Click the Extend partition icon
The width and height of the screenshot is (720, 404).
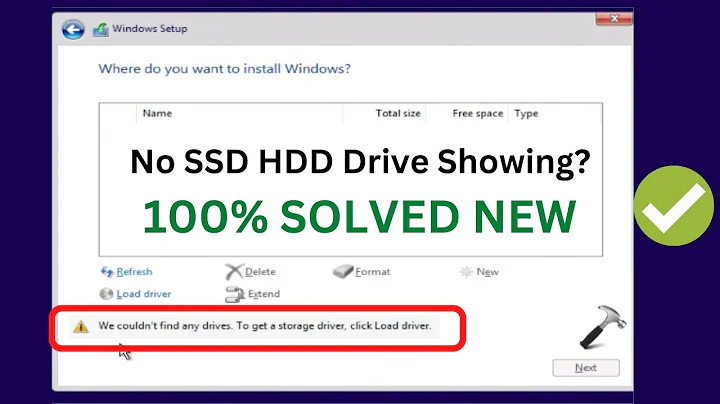235,294
